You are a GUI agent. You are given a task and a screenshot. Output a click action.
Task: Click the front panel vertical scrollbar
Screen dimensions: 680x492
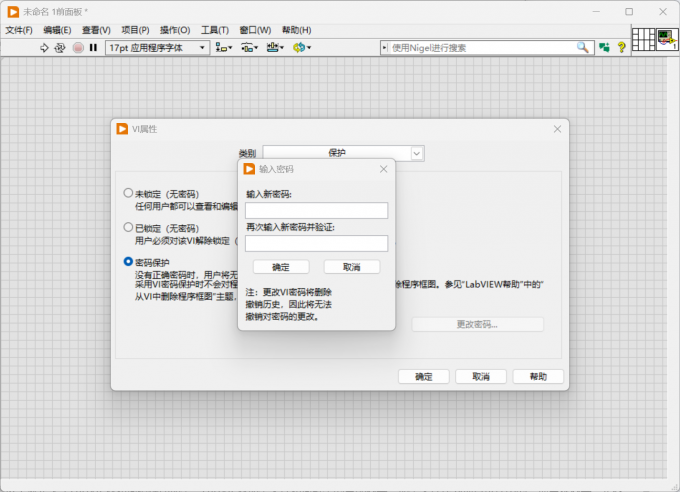[673, 268]
